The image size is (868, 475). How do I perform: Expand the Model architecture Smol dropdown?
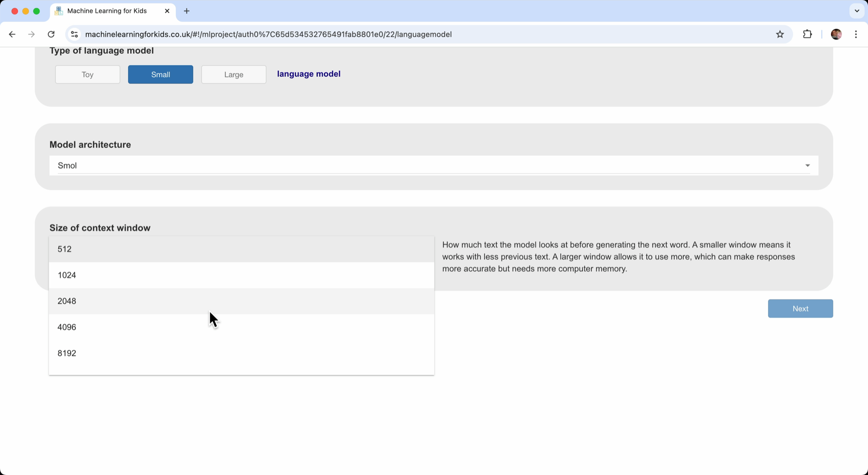click(x=433, y=166)
